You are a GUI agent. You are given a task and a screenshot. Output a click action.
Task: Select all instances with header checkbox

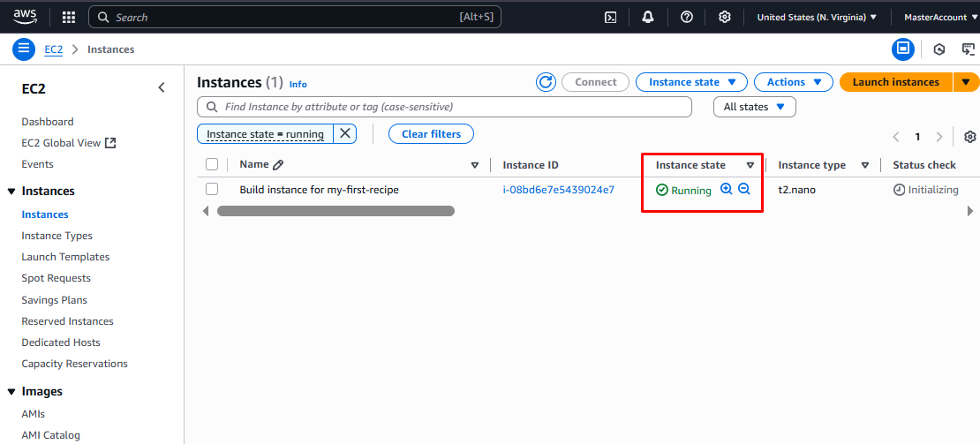[x=212, y=164]
